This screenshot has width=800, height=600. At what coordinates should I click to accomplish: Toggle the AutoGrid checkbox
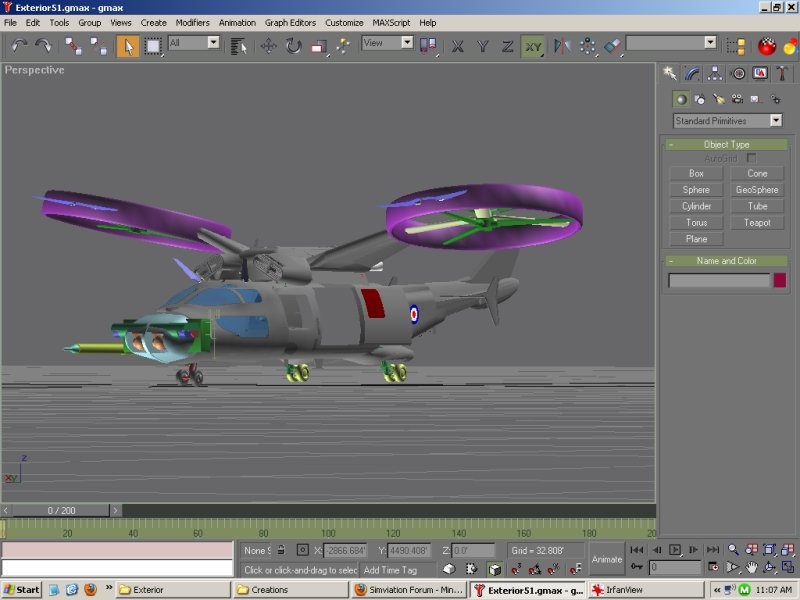point(751,158)
